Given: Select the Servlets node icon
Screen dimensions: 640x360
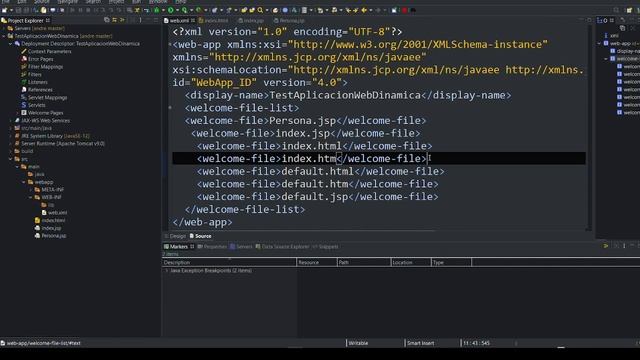Looking at the screenshot, I should coord(24,105).
